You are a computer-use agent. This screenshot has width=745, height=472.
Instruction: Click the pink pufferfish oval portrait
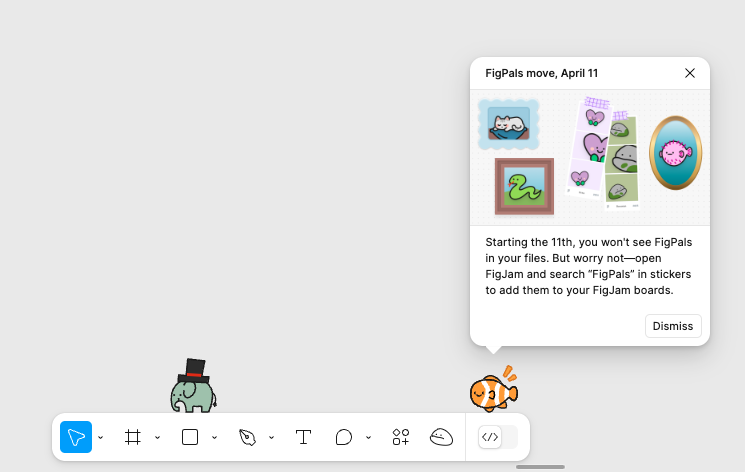click(675, 153)
